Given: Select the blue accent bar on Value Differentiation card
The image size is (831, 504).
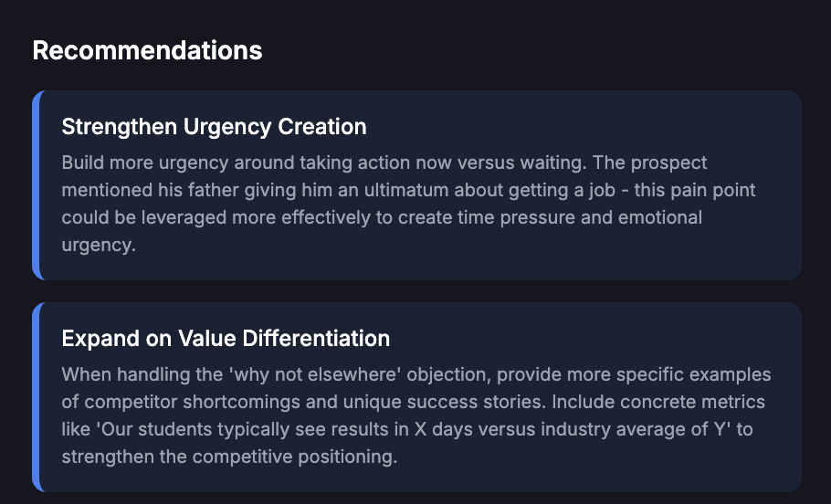Looking at the screenshot, I should pos(36,397).
